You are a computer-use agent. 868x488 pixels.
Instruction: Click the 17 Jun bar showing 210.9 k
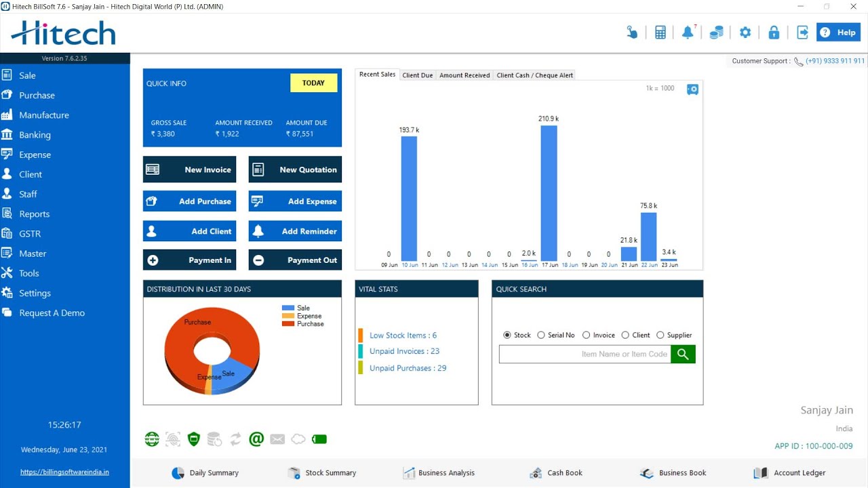click(x=549, y=193)
